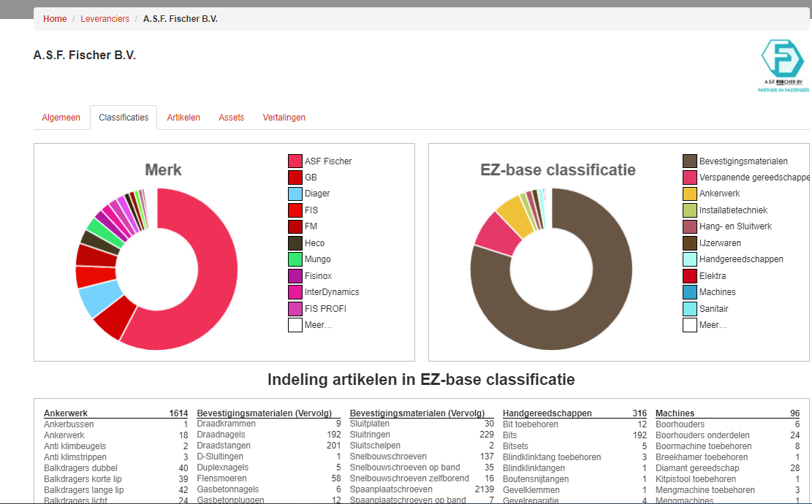Select the Draadnagels row

269,434
